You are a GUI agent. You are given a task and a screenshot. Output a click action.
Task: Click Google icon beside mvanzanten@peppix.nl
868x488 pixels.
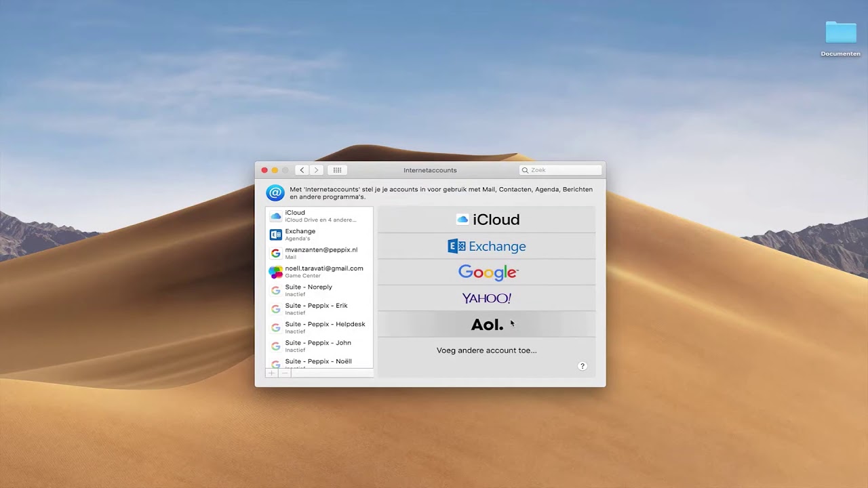click(x=275, y=253)
